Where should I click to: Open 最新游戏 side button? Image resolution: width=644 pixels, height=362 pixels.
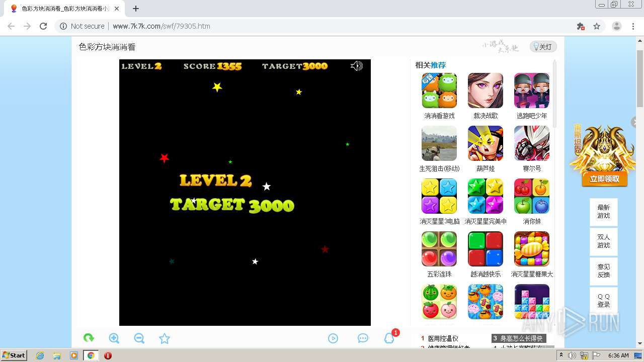[604, 212]
